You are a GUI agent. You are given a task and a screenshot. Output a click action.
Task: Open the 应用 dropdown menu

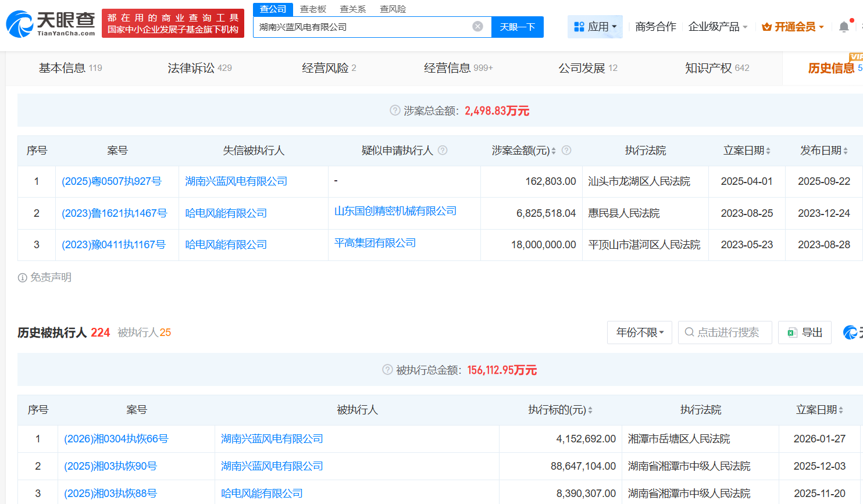coord(595,27)
